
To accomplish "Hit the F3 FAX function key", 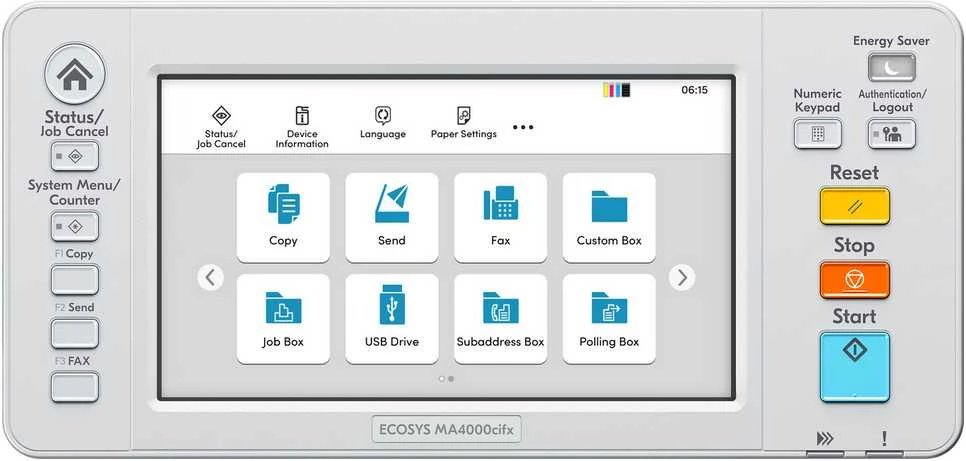I will (x=75, y=387).
